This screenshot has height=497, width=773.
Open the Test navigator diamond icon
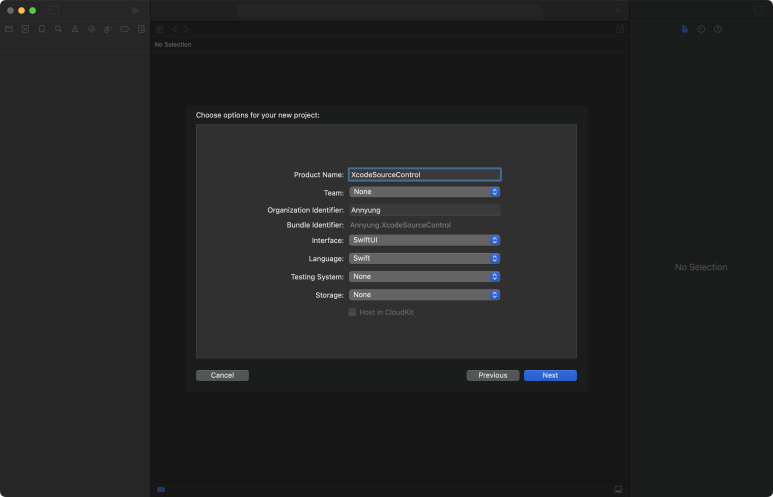[x=92, y=29]
